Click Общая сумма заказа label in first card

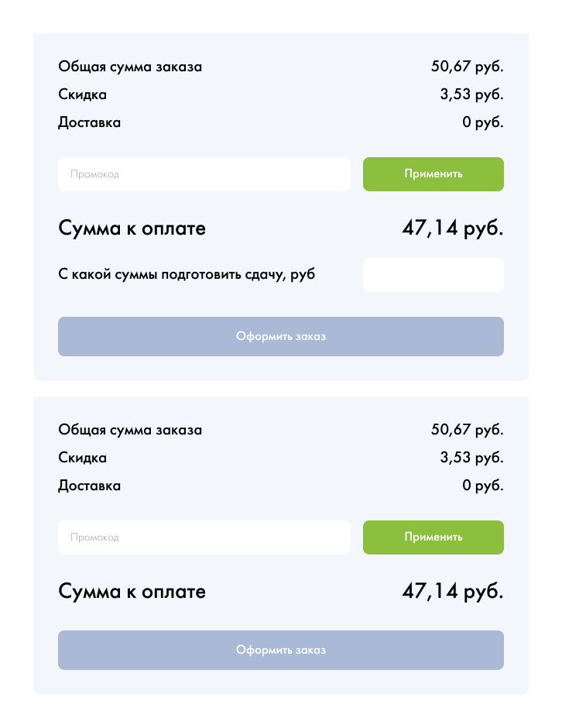pos(130,67)
